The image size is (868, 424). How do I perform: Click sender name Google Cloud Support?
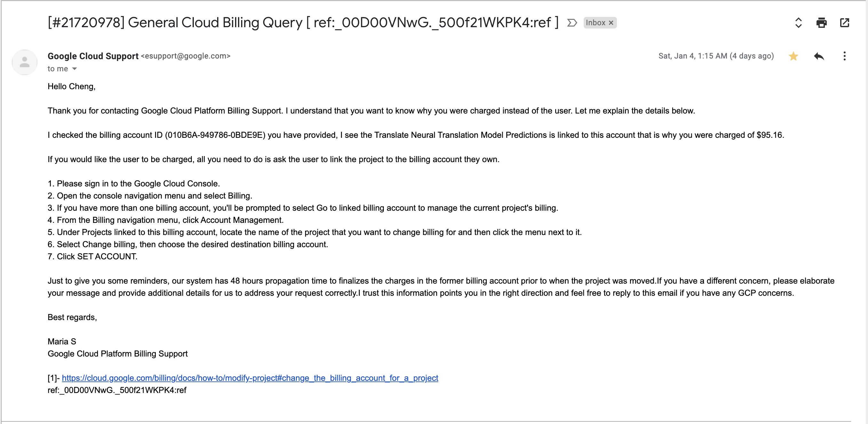pos(93,56)
